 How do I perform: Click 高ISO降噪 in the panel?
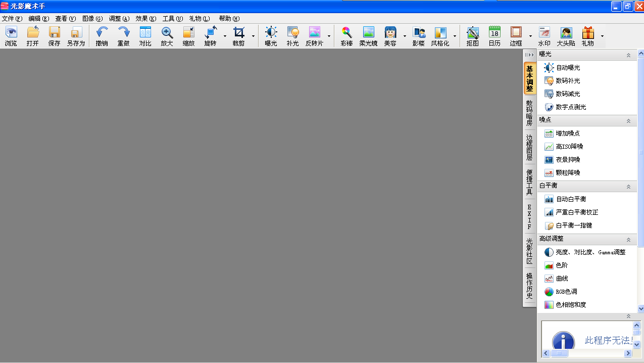point(564,147)
